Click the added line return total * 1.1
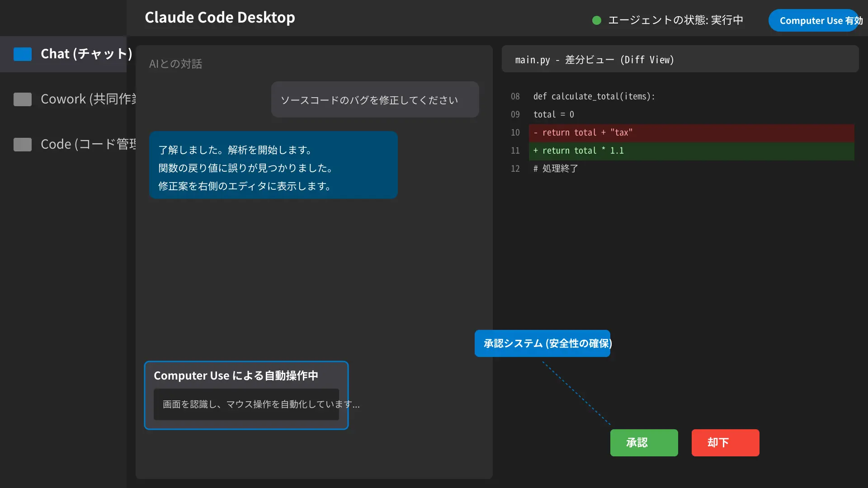 tap(692, 151)
